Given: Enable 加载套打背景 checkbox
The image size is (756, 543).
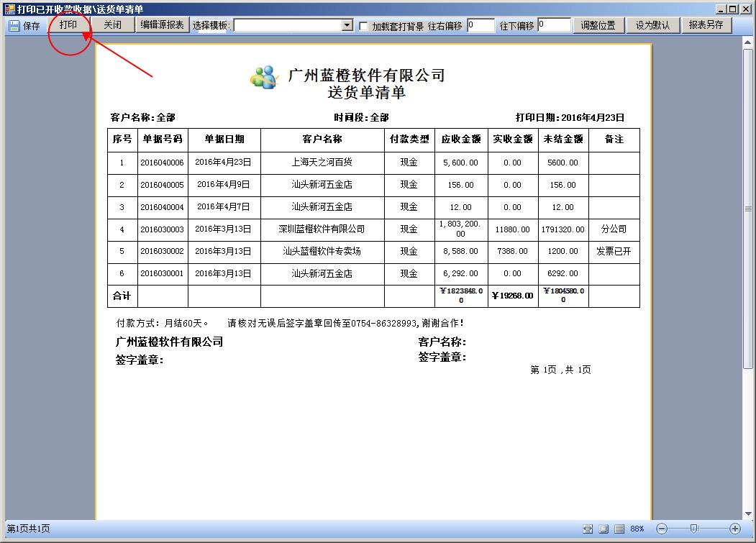Looking at the screenshot, I should click(363, 26).
